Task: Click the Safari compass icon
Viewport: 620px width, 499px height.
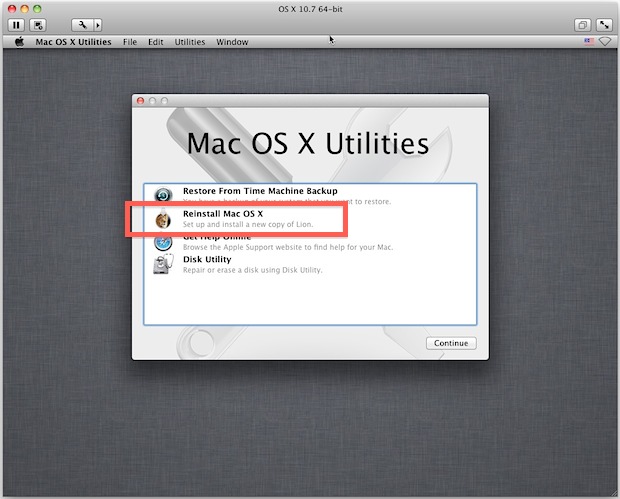Action: pos(163,242)
